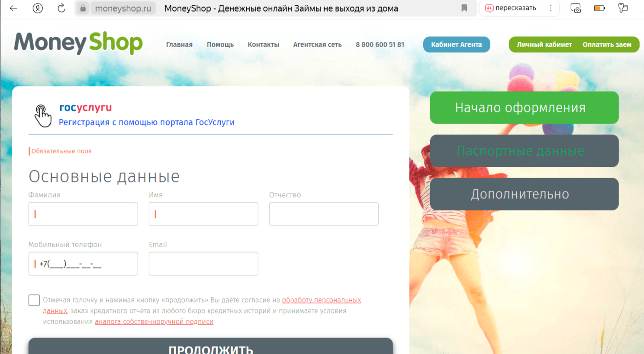This screenshot has width=644, height=354.
Task: Open аналога собственноручной подписи link
Action: pos(154,322)
